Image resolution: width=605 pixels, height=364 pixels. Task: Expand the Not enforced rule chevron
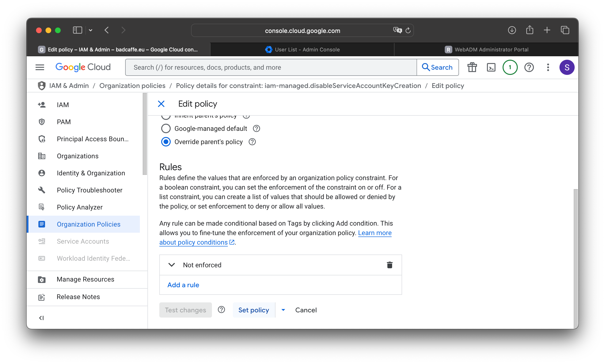[x=171, y=265]
